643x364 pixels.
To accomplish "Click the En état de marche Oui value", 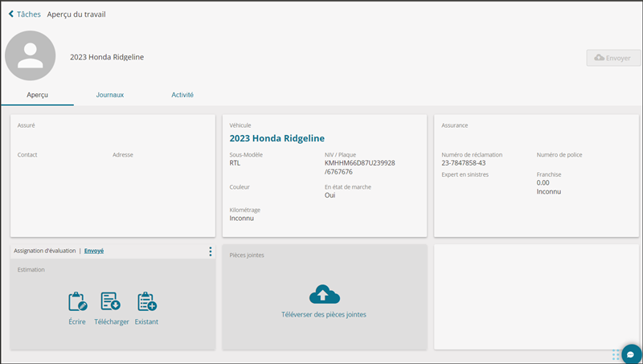I will (330, 195).
